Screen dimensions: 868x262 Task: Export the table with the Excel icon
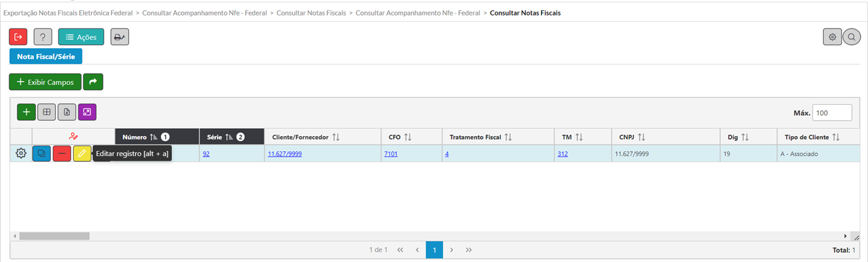pos(67,112)
